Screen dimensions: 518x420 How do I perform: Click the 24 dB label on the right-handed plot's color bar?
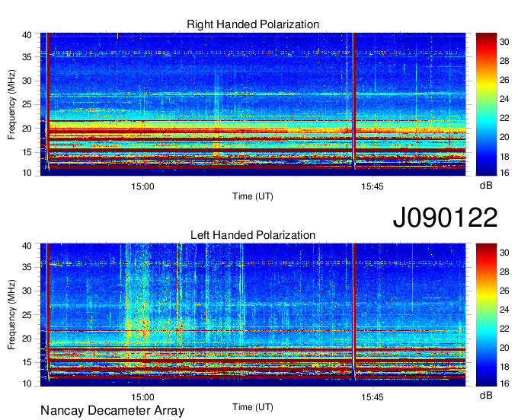click(x=504, y=99)
